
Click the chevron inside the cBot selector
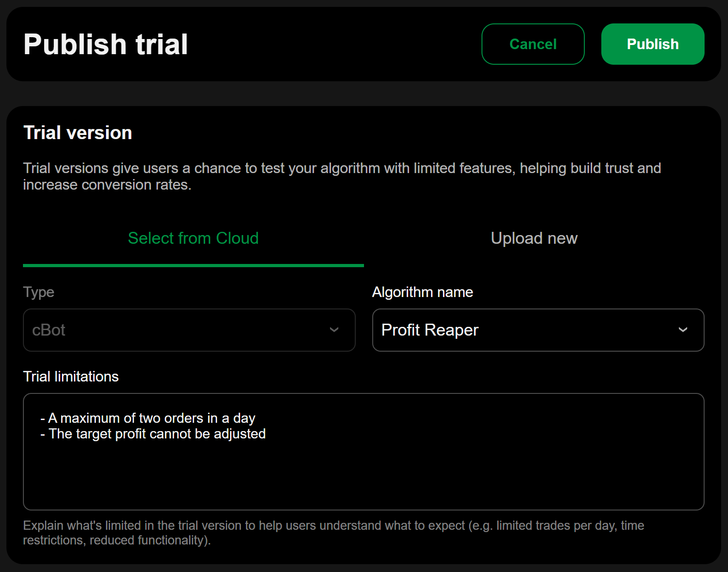[334, 330]
